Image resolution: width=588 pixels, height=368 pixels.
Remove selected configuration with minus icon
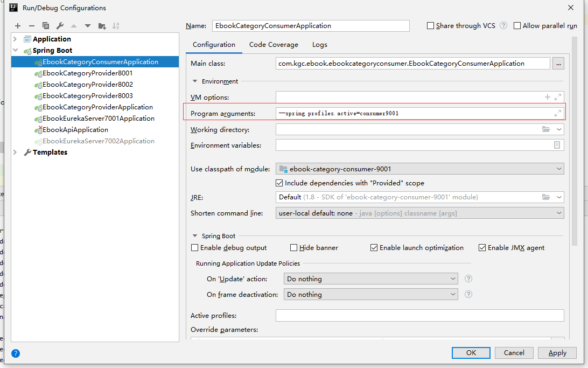(x=31, y=26)
